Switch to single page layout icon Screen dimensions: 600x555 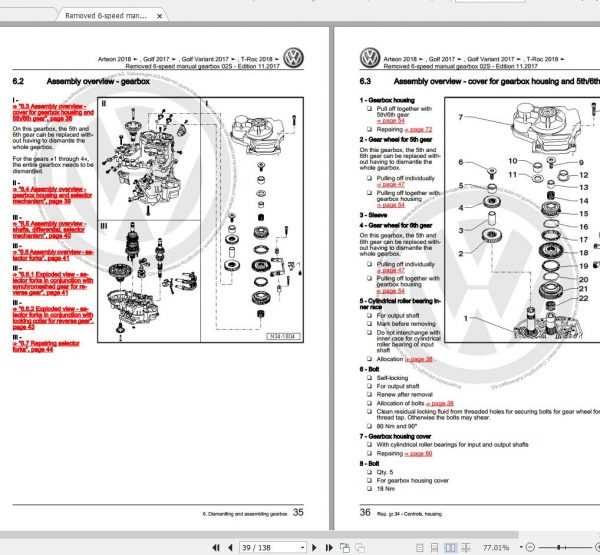click(420, 548)
